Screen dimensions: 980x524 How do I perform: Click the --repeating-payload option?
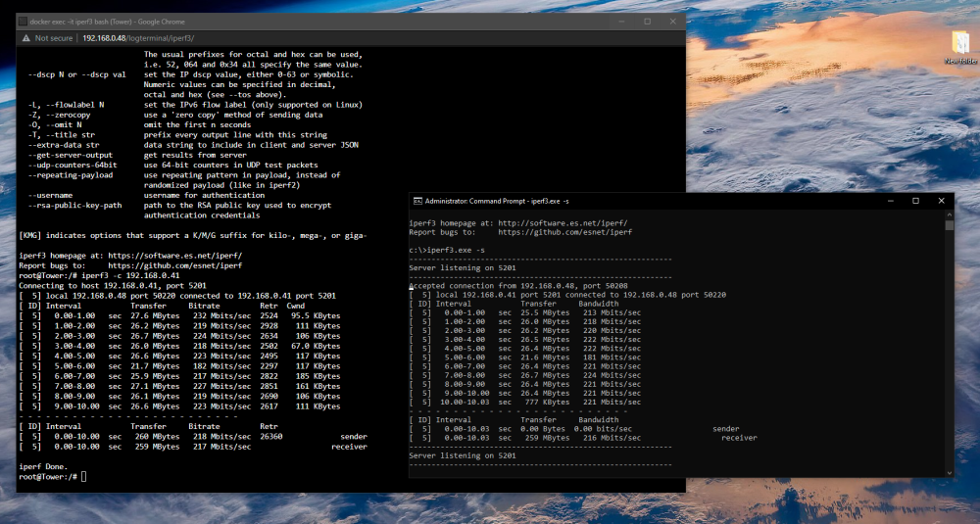[71, 175]
